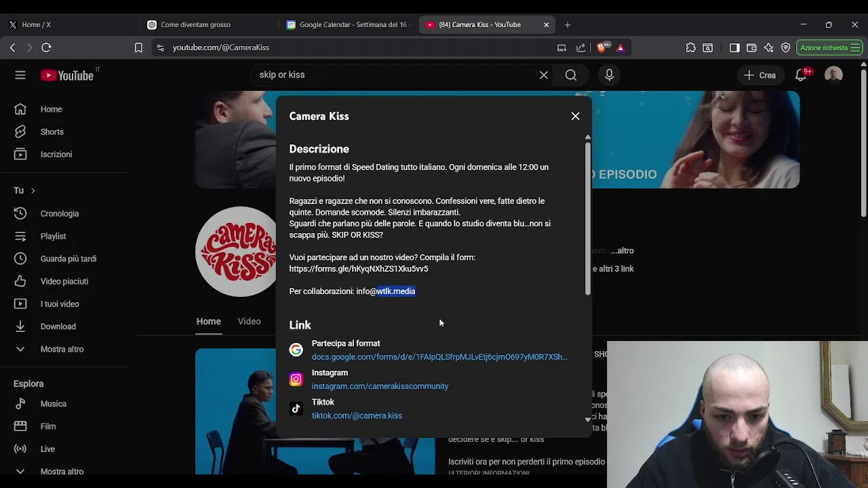Open a new browser tab
The height and width of the screenshot is (488, 868).
(x=568, y=24)
